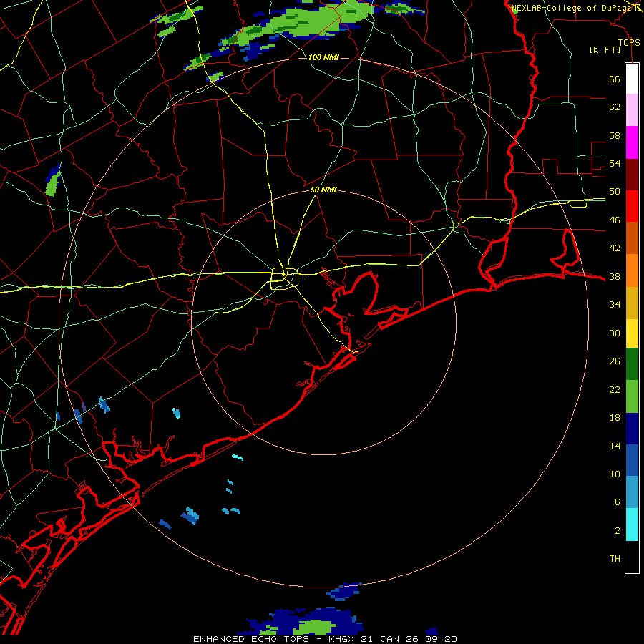This screenshot has height=644, width=644.
Task: Click the '09:20' timestamp in caption
Action: 442,639
